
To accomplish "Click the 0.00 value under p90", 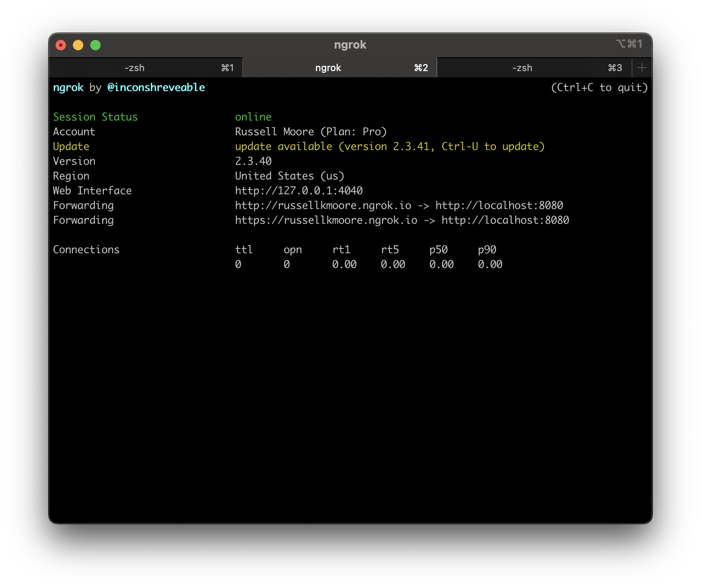I will [490, 265].
